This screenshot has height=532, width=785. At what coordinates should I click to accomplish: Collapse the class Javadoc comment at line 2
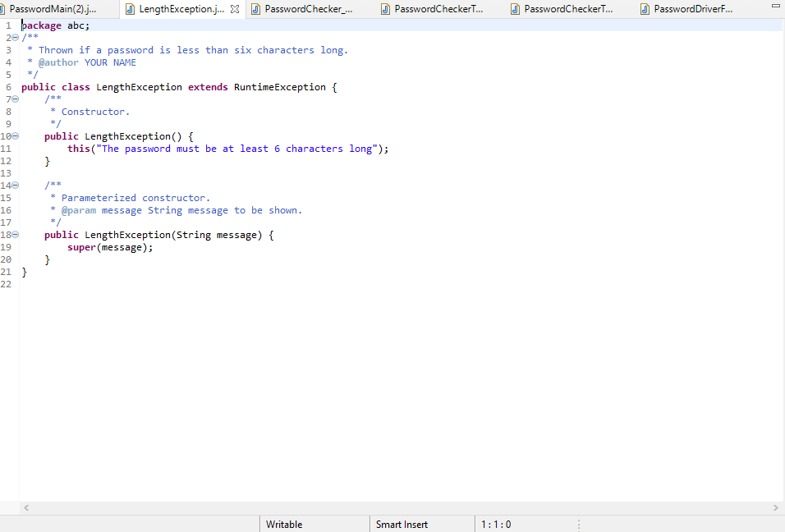click(x=15, y=38)
